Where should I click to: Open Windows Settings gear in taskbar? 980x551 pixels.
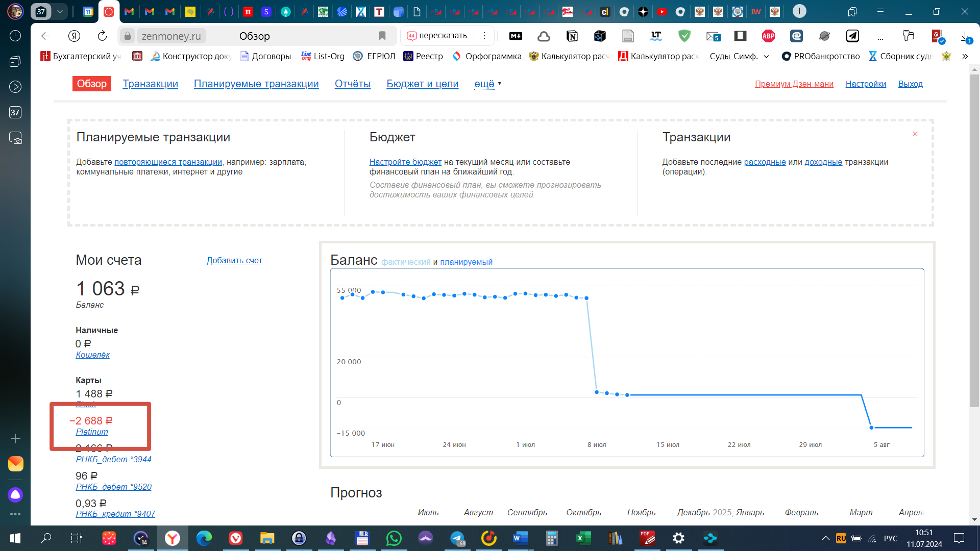[x=678, y=538]
